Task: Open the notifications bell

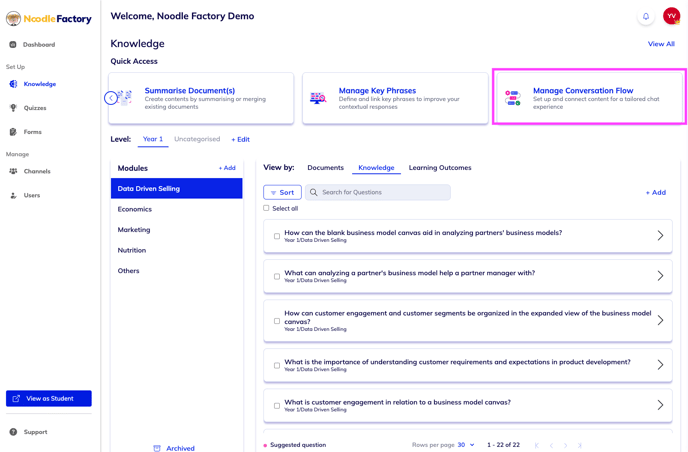Action: point(646,16)
